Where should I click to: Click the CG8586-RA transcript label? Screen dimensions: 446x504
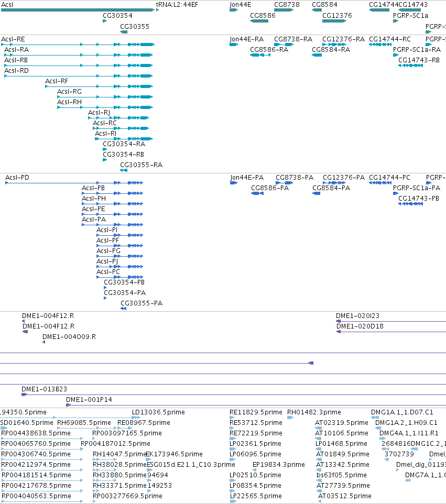tap(269, 50)
